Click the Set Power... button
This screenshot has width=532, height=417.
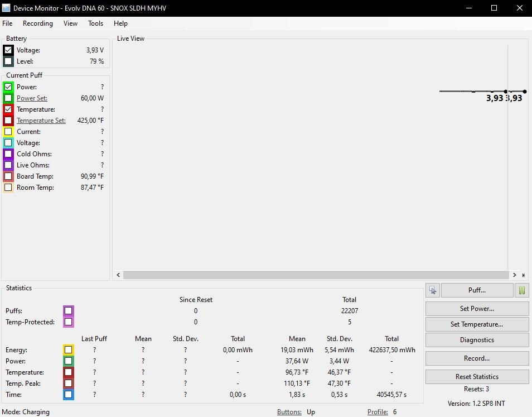coord(477,309)
